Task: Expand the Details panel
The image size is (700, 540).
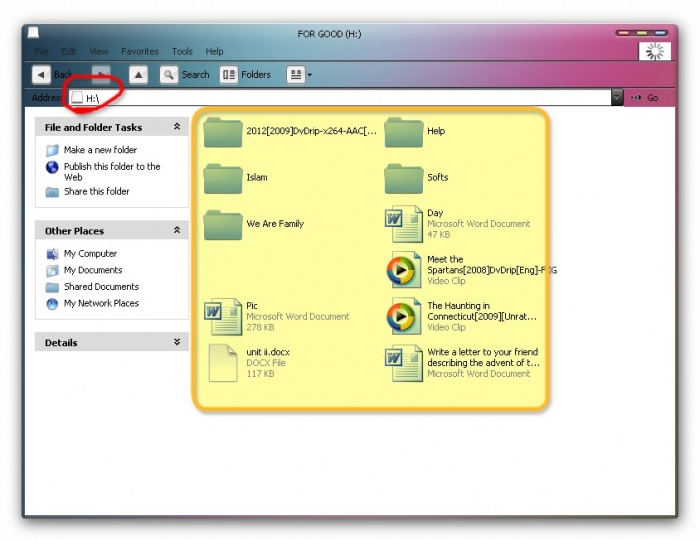Action: pos(177,342)
